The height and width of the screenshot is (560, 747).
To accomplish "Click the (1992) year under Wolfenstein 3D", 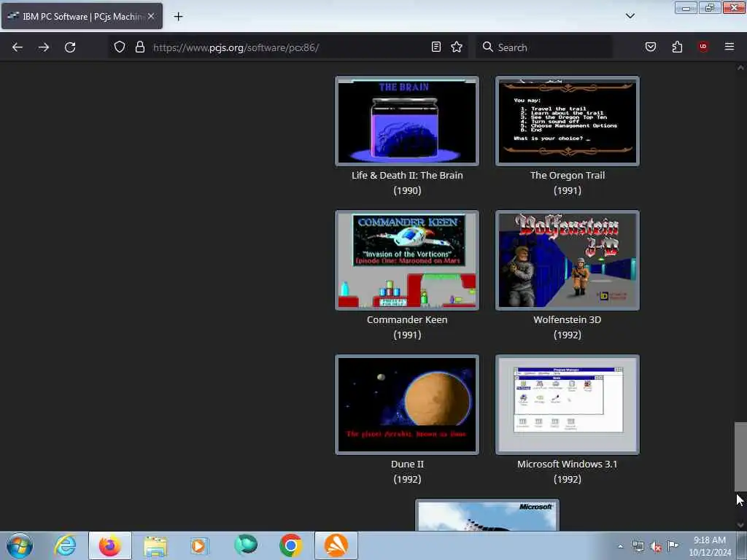I will pyautogui.click(x=568, y=335).
